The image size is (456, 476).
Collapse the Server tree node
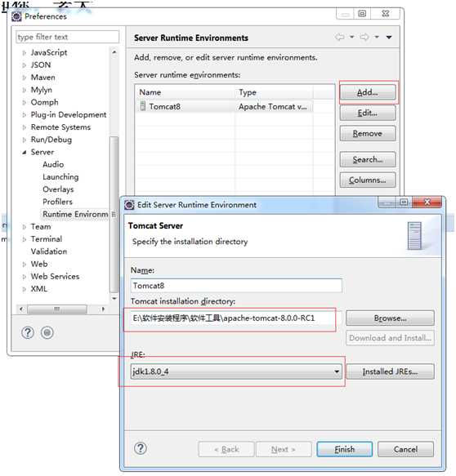[x=25, y=153]
